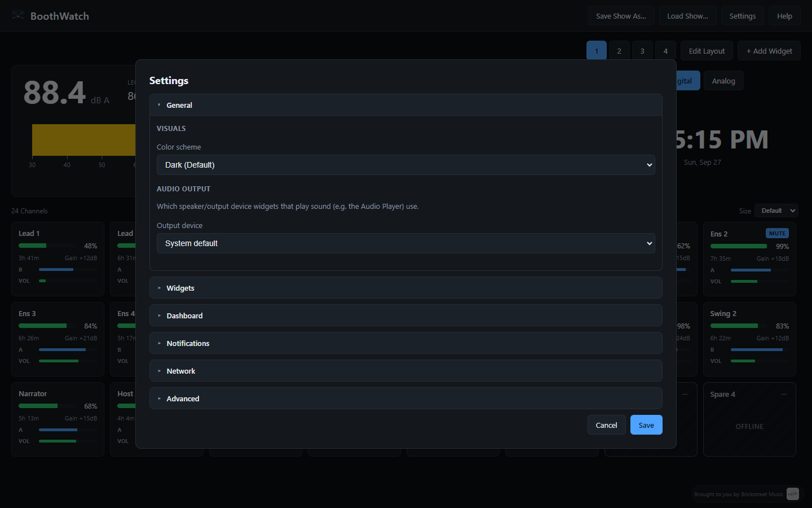Screen dimensions: 812x508
Task: Click the Add Widget button
Action: point(769,51)
